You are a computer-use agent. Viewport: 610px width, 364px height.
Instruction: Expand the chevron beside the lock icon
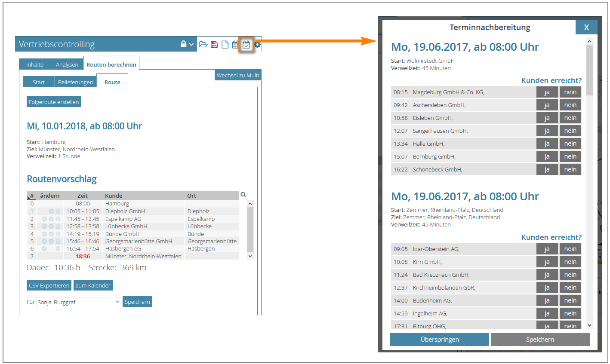(x=191, y=45)
